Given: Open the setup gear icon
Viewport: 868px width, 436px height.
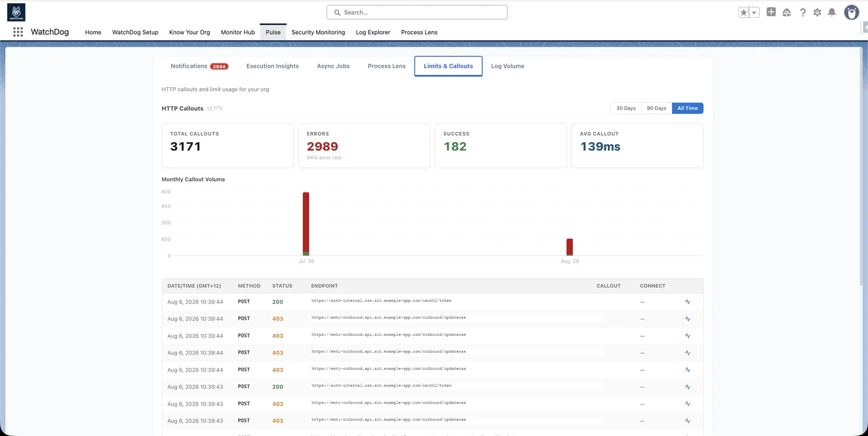Looking at the screenshot, I should point(818,12).
